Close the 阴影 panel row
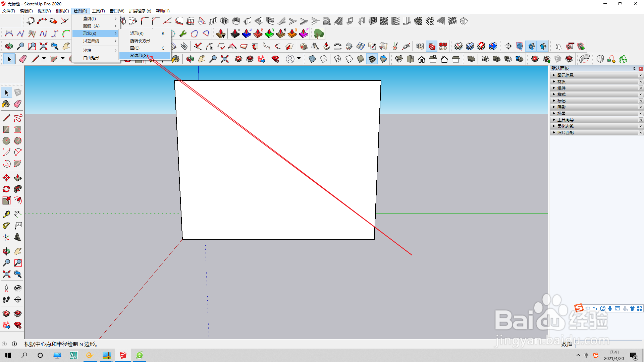 pos(640,107)
